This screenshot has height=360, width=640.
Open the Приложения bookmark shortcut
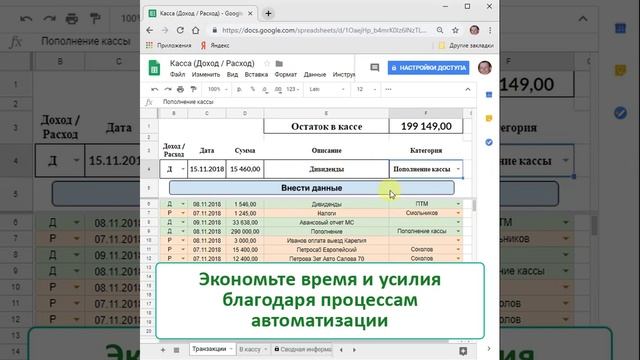click(169, 46)
